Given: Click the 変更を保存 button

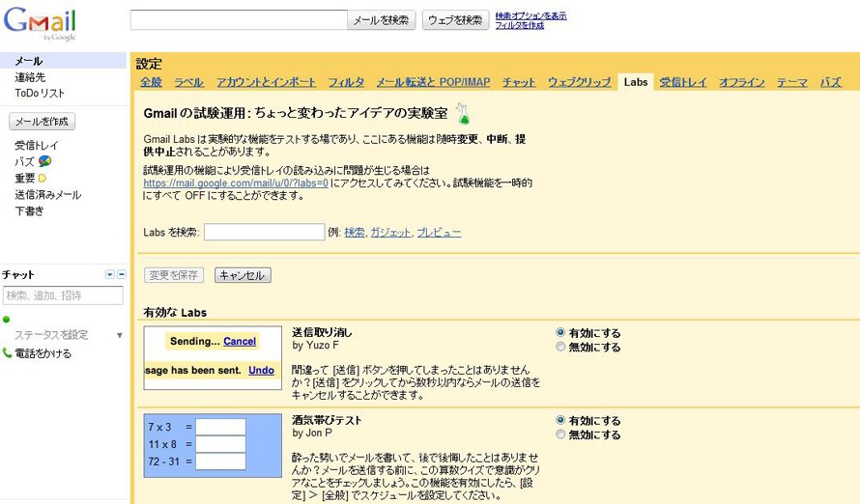Looking at the screenshot, I should click(174, 275).
